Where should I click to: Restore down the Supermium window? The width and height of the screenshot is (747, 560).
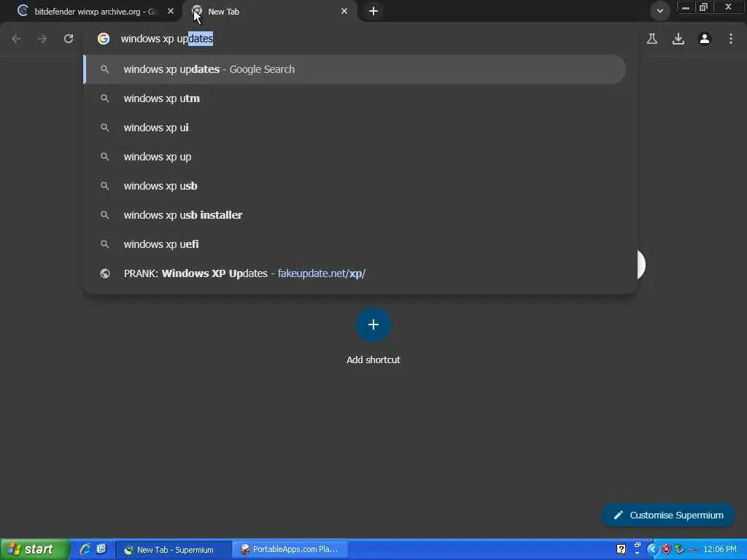tap(704, 7)
